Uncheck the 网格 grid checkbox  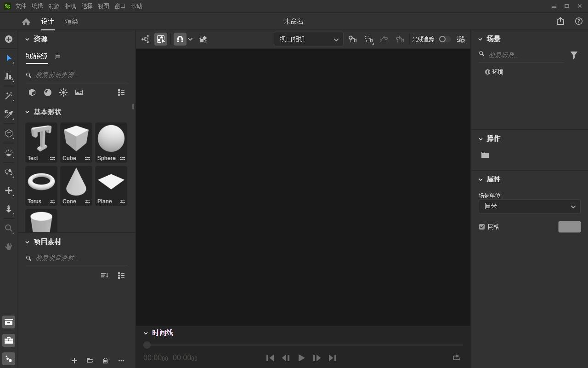482,227
